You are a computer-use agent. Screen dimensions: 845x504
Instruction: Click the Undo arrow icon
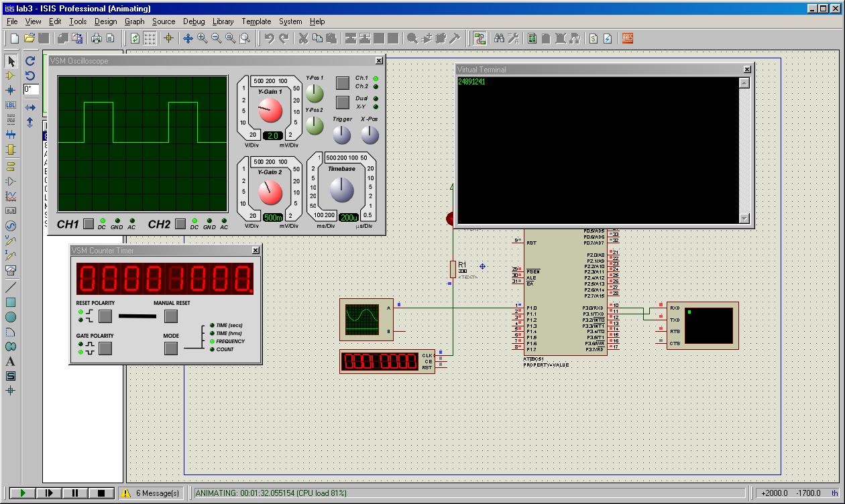click(270, 38)
